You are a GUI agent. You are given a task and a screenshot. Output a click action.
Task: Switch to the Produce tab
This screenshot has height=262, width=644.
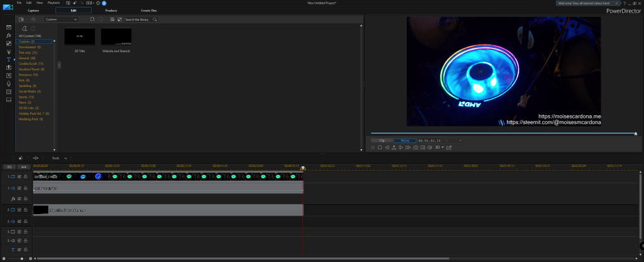[x=111, y=10]
